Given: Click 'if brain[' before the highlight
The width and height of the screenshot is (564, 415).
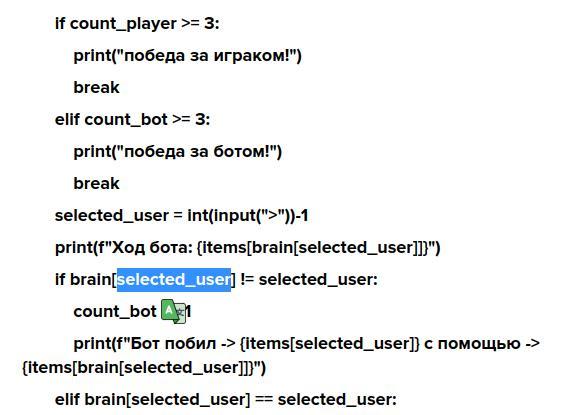Looking at the screenshot, I should pyautogui.click(x=86, y=279).
